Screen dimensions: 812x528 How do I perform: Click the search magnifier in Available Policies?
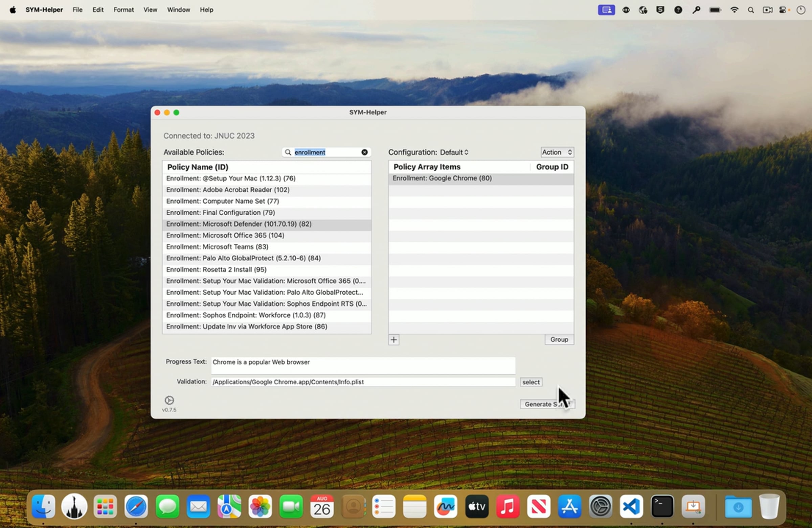(x=288, y=152)
